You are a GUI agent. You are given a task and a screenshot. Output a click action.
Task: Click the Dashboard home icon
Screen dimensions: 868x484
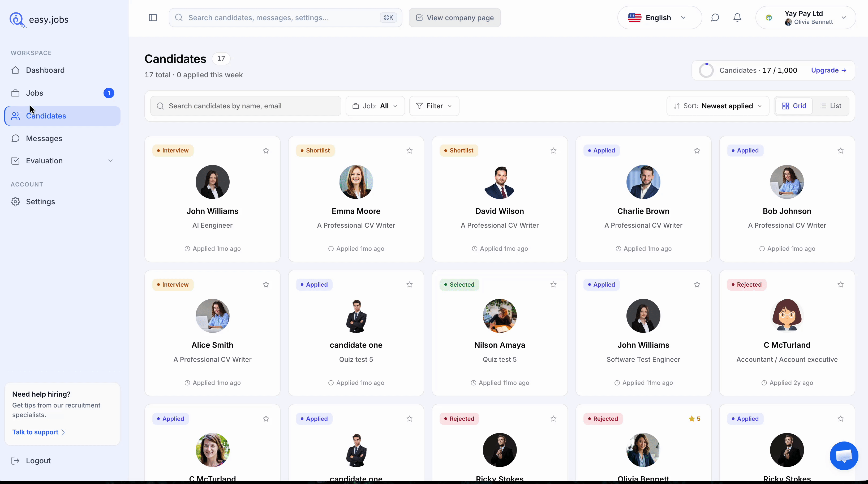coord(15,70)
